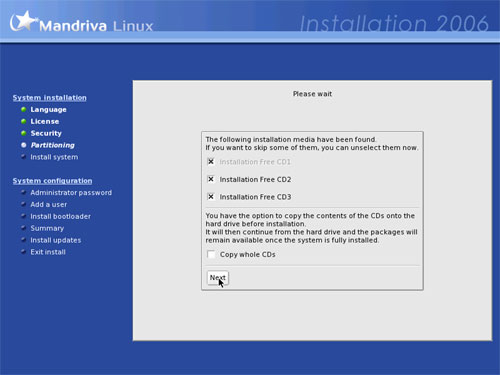Click the Please wait title text
The width and height of the screenshot is (500, 375).
(x=312, y=94)
